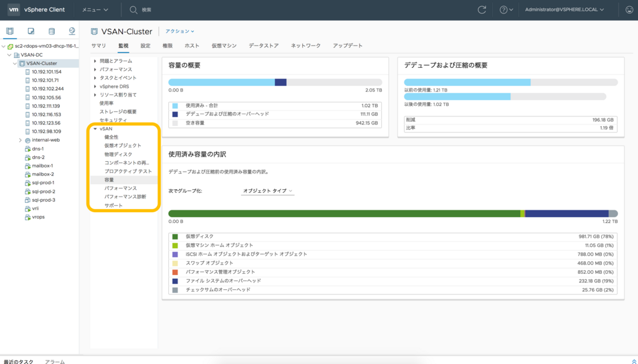Image resolution: width=638 pixels, height=364 pixels.
Task: Click the smiley feedback icon
Action: [x=629, y=10]
